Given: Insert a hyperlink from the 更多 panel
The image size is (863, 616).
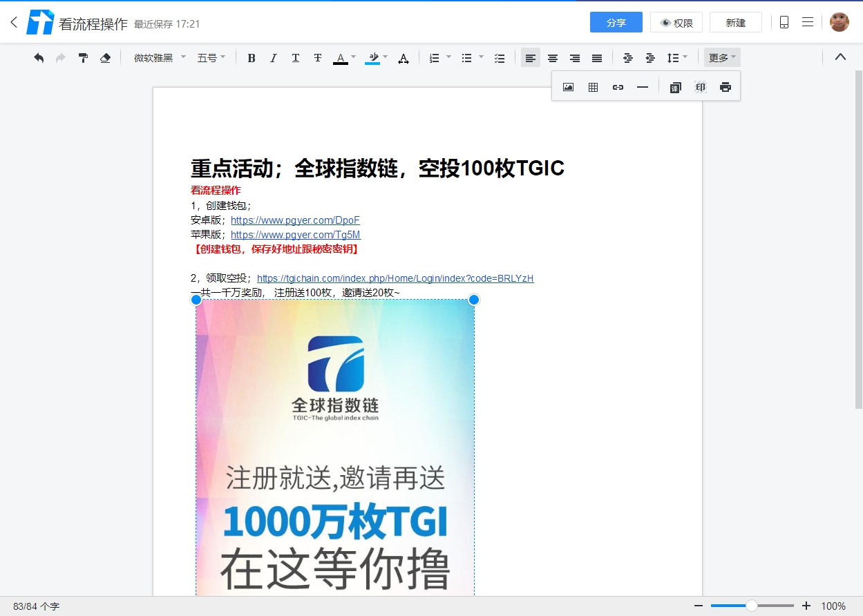Looking at the screenshot, I should 618,87.
